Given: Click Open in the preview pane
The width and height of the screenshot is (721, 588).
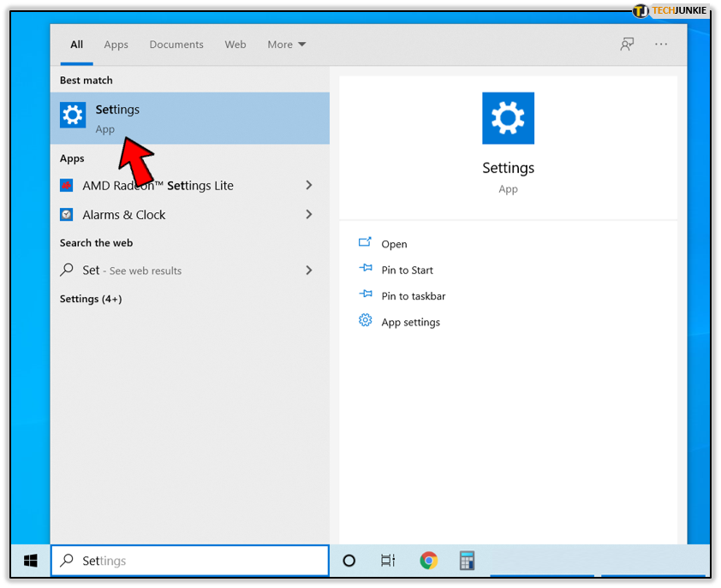Looking at the screenshot, I should (394, 244).
